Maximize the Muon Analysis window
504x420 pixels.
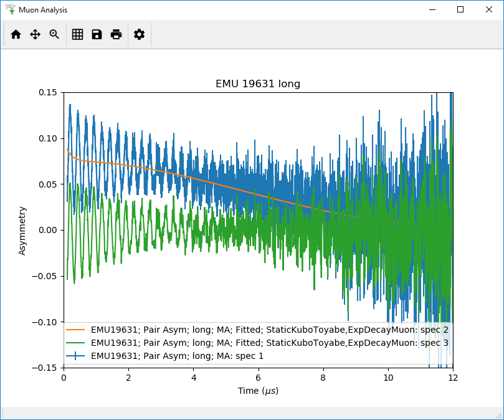[x=460, y=9]
